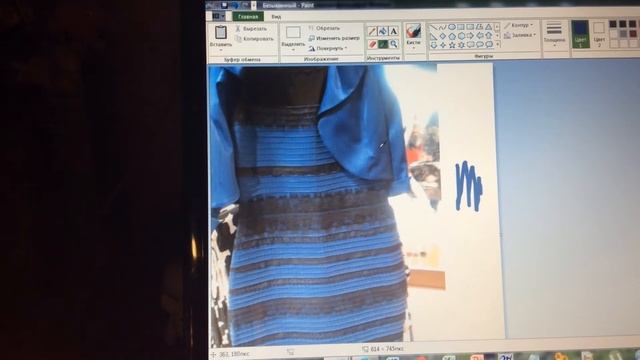Open the Customize Quick Access Toolbar dropdown
The height and width of the screenshot is (360, 640).
253,5
